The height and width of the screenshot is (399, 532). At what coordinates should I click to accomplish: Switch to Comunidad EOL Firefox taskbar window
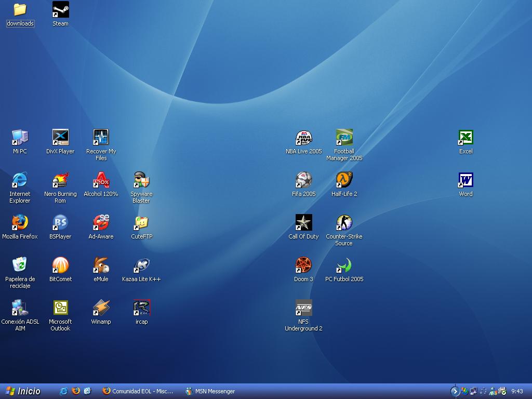pyautogui.click(x=138, y=391)
